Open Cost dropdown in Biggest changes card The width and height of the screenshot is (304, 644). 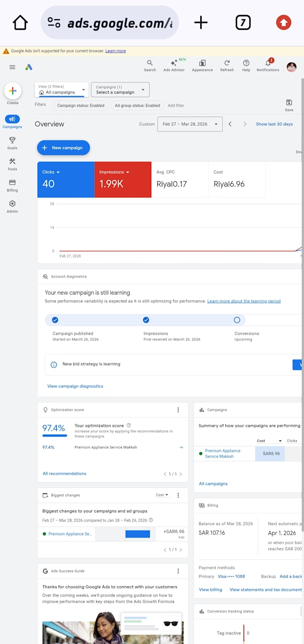click(162, 495)
